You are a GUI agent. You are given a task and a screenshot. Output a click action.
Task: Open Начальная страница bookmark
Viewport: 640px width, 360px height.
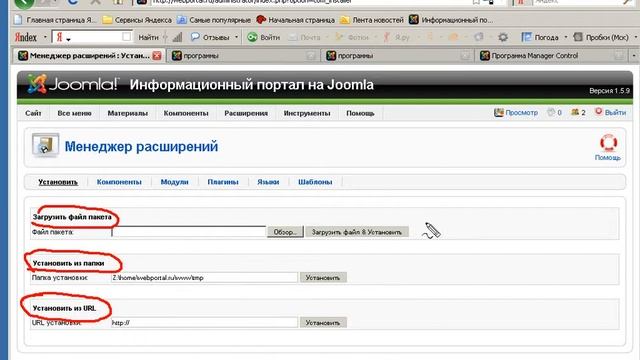click(x=296, y=20)
